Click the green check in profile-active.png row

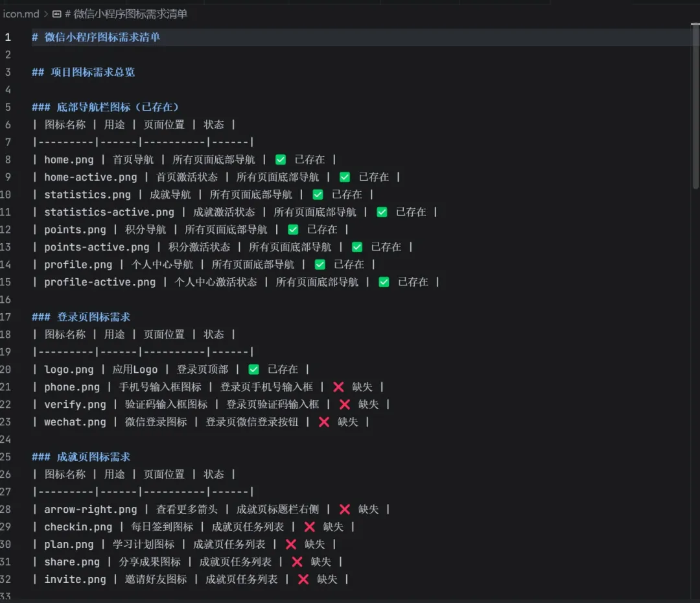click(x=384, y=282)
